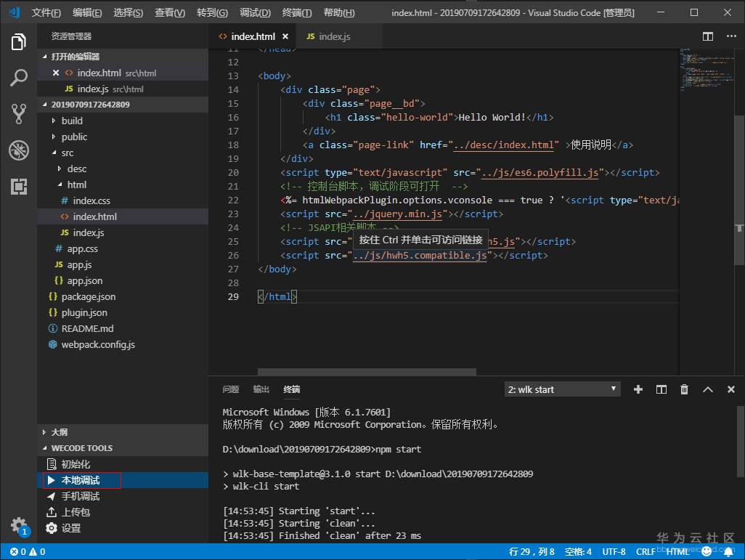Kill terminal with trash icon
Image resolution: width=745 pixels, height=560 pixels.
tap(684, 389)
